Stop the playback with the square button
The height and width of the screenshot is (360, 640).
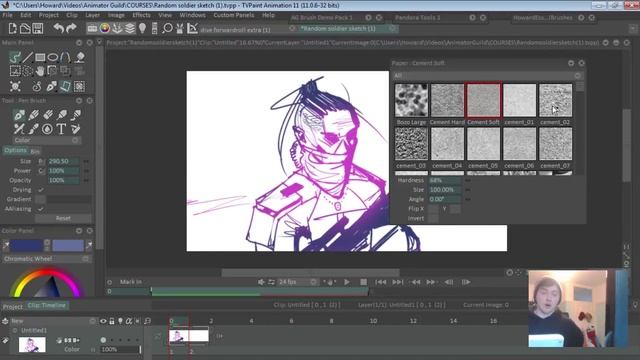click(x=363, y=282)
